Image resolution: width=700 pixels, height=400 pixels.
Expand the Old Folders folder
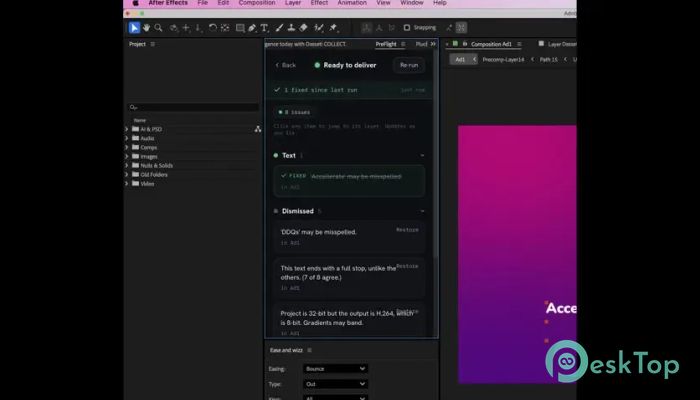point(127,174)
